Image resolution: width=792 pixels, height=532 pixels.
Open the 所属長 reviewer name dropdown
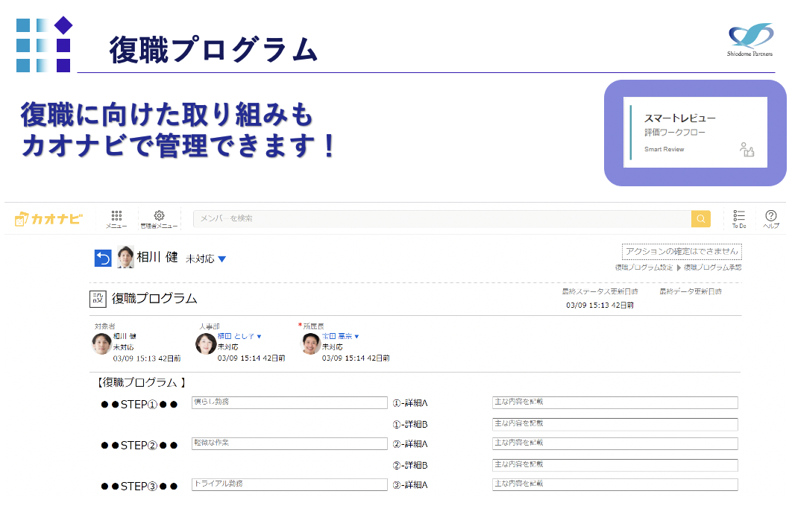(x=340, y=336)
